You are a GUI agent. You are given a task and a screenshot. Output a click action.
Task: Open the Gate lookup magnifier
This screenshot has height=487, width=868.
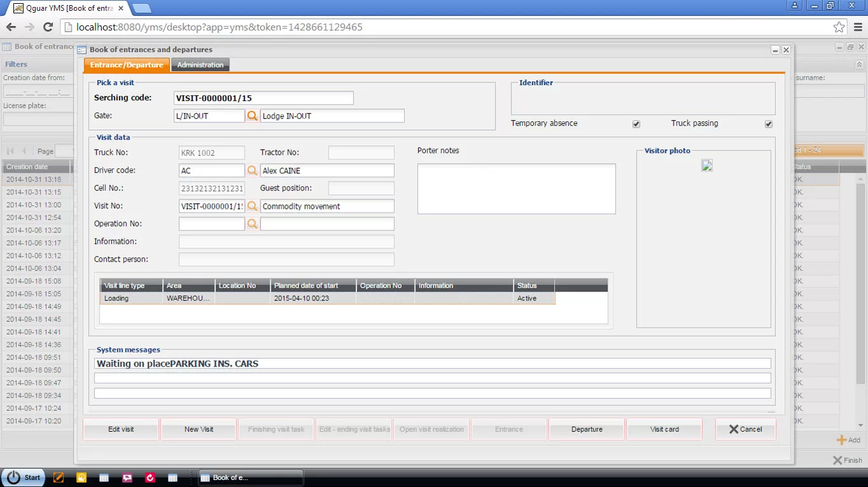(252, 116)
